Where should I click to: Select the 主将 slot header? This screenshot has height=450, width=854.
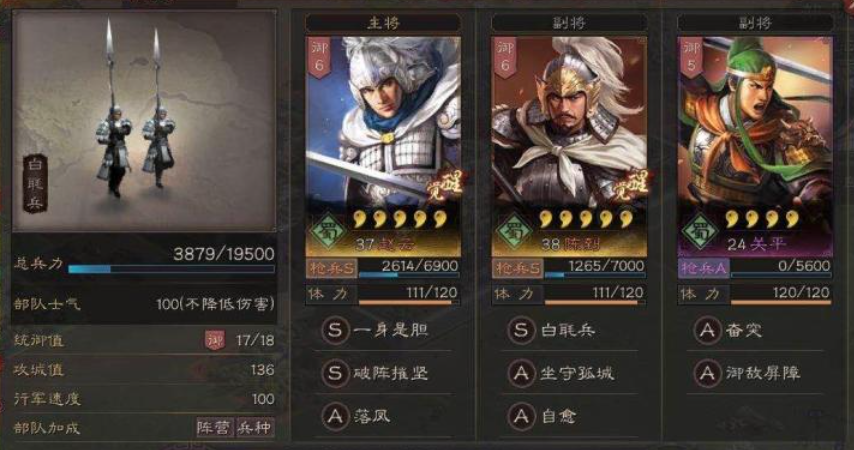pos(383,23)
